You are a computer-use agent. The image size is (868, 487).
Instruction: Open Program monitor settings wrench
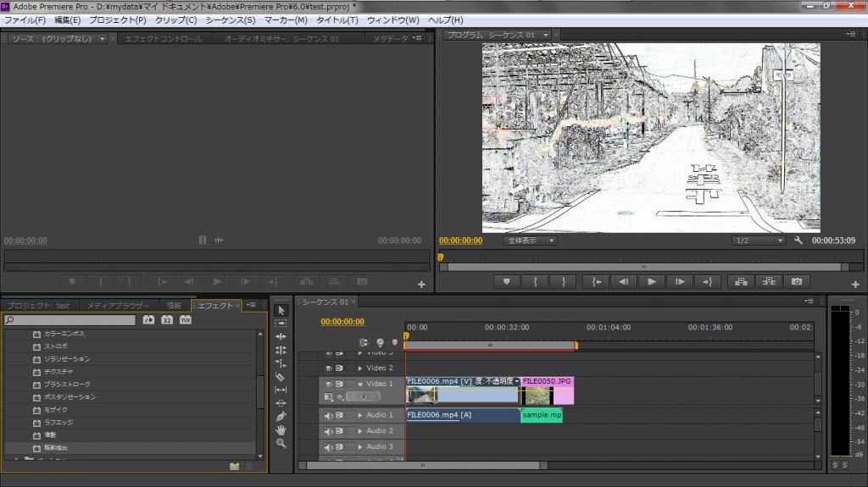point(798,241)
